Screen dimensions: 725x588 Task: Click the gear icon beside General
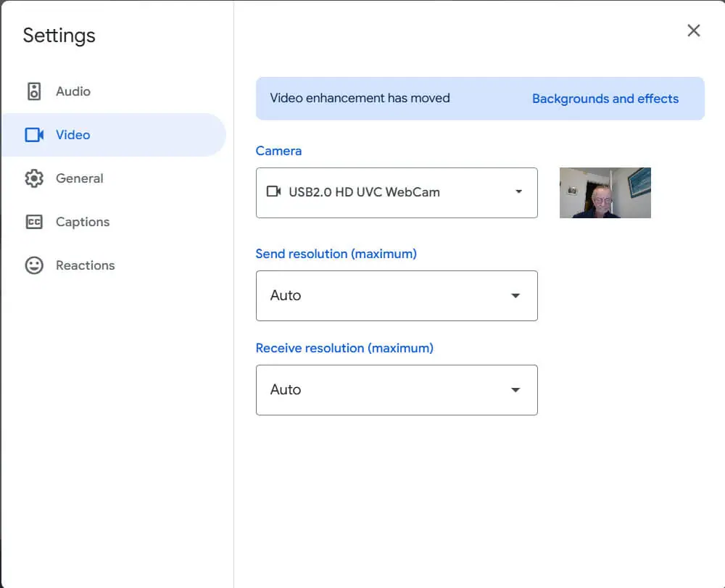(34, 178)
